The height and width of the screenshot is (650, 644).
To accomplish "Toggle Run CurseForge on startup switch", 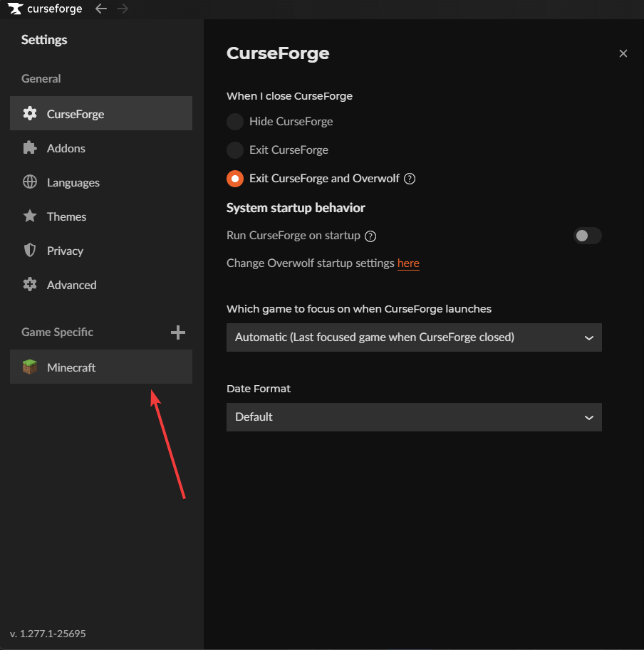I will point(587,236).
